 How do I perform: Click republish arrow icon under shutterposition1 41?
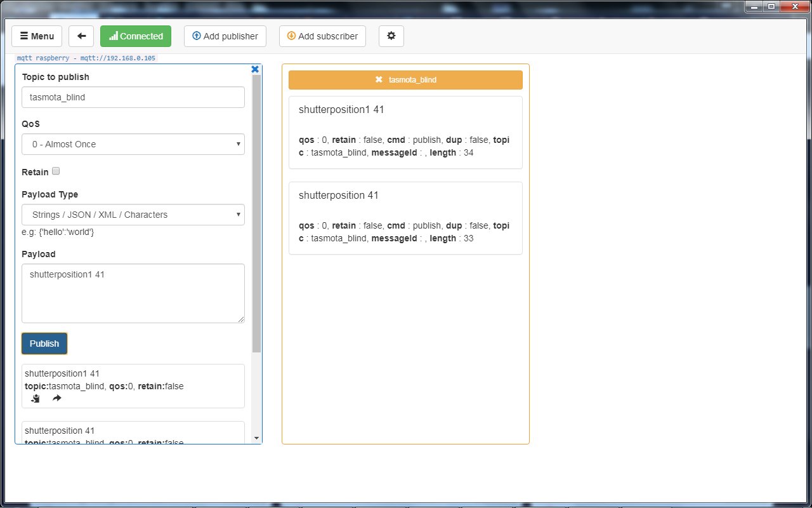(x=56, y=398)
